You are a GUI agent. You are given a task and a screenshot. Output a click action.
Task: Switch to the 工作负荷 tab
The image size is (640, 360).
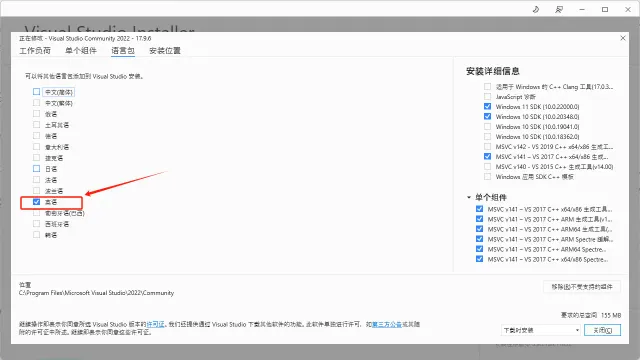coord(35,51)
